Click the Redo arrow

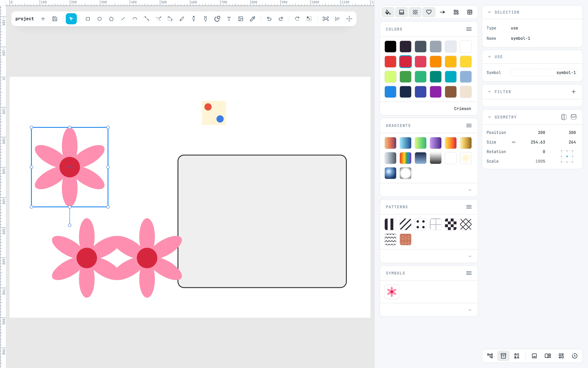(281, 19)
